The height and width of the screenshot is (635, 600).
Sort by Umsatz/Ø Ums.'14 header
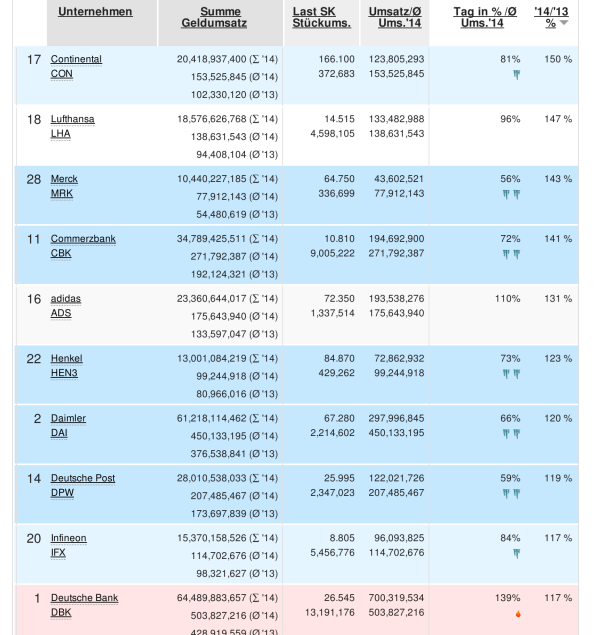pos(393,17)
